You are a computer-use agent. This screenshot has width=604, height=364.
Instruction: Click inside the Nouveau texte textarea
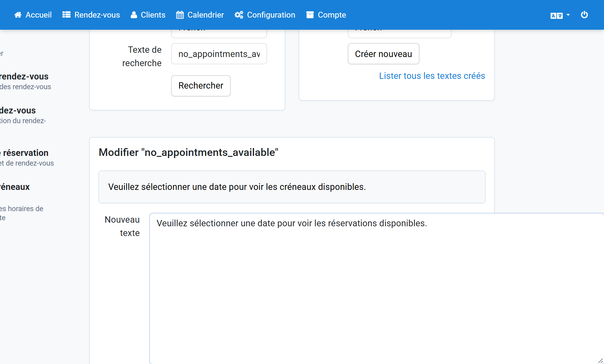(377, 288)
